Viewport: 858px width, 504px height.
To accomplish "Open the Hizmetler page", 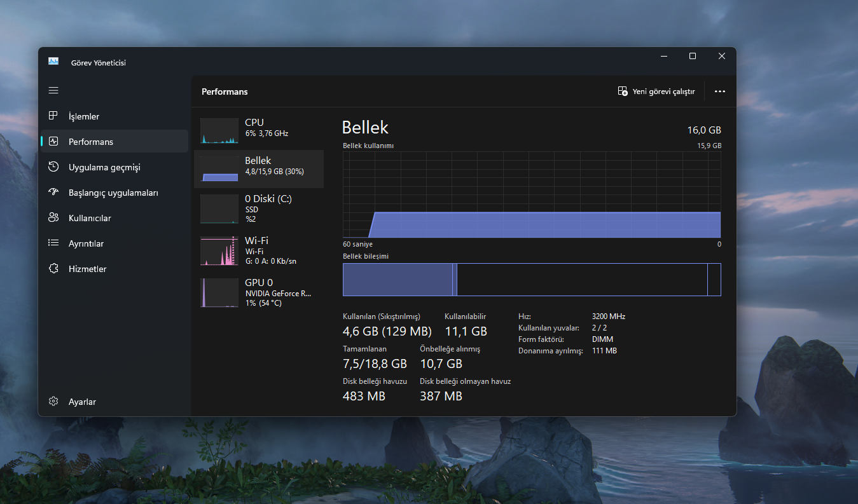I will click(x=114, y=269).
